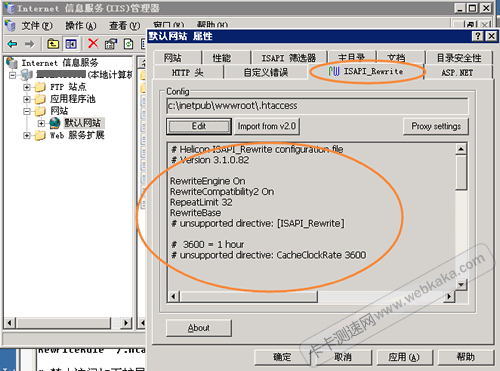Click the 取消 button
Image resolution: width=500 pixels, height=371 pixels.
343,357
